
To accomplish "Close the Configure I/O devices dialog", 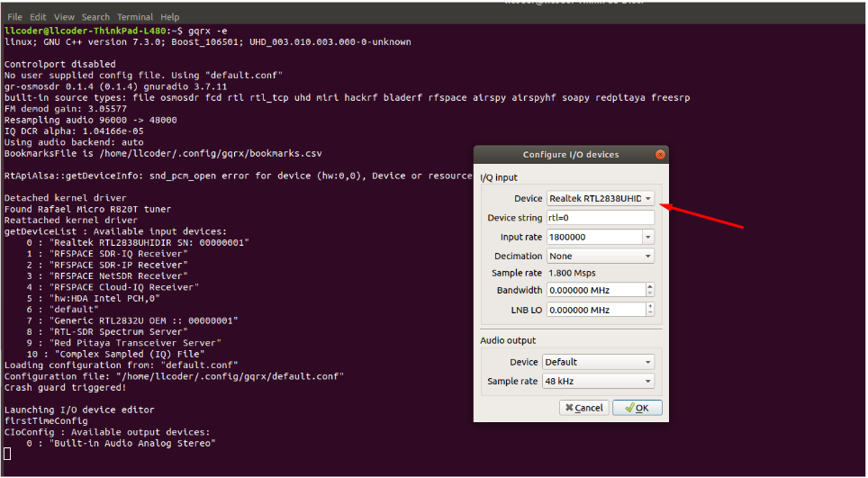I will click(x=661, y=155).
